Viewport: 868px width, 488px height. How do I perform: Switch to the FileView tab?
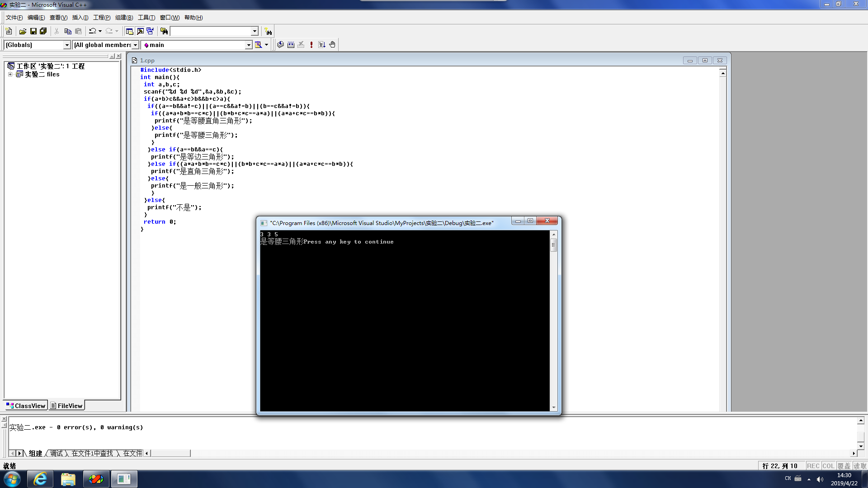click(x=67, y=406)
